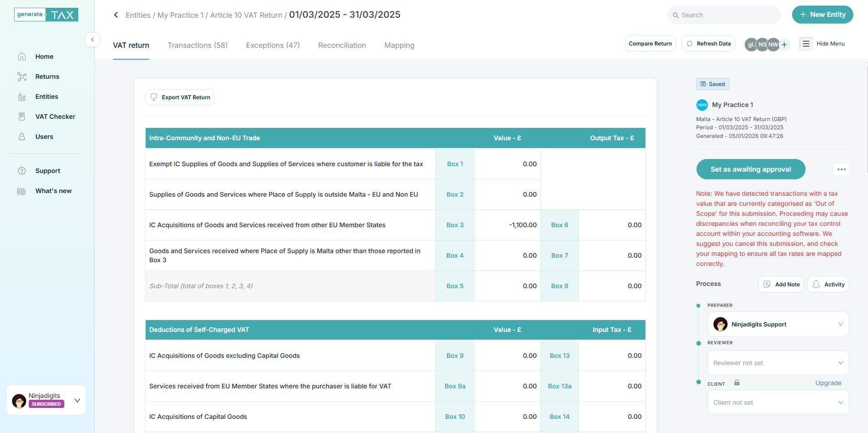
Task: Collapse the left sidebar panel
Action: [92, 40]
